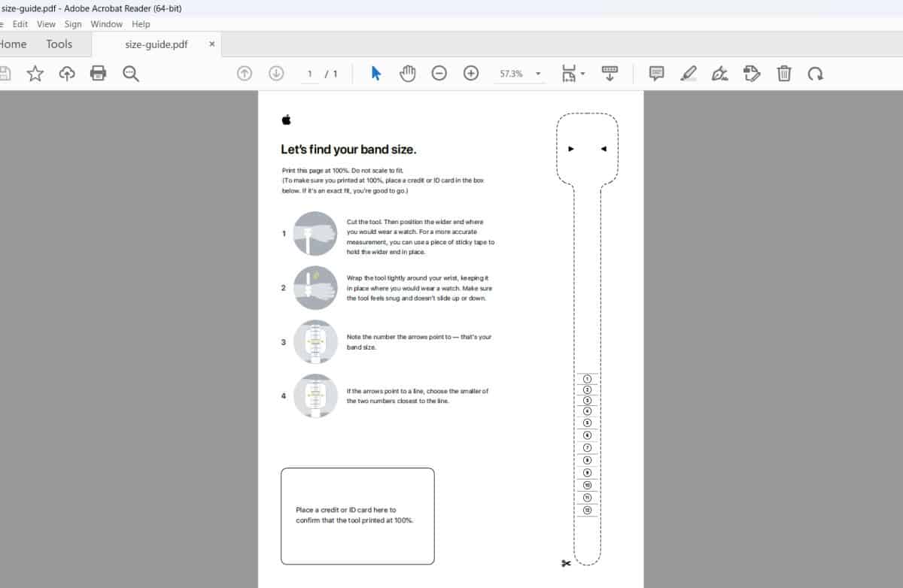Select the Hand pan tool
Screen dimensions: 903x588
(x=408, y=74)
